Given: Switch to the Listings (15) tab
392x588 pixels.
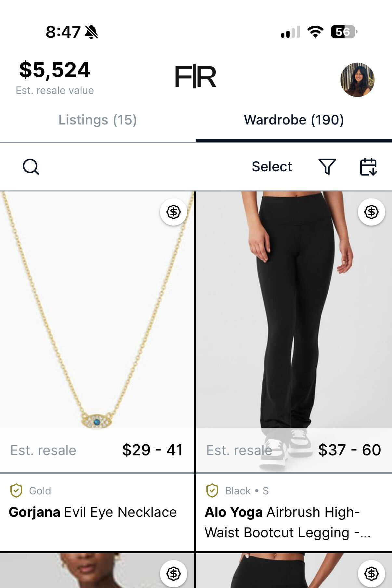Looking at the screenshot, I should tap(98, 120).
